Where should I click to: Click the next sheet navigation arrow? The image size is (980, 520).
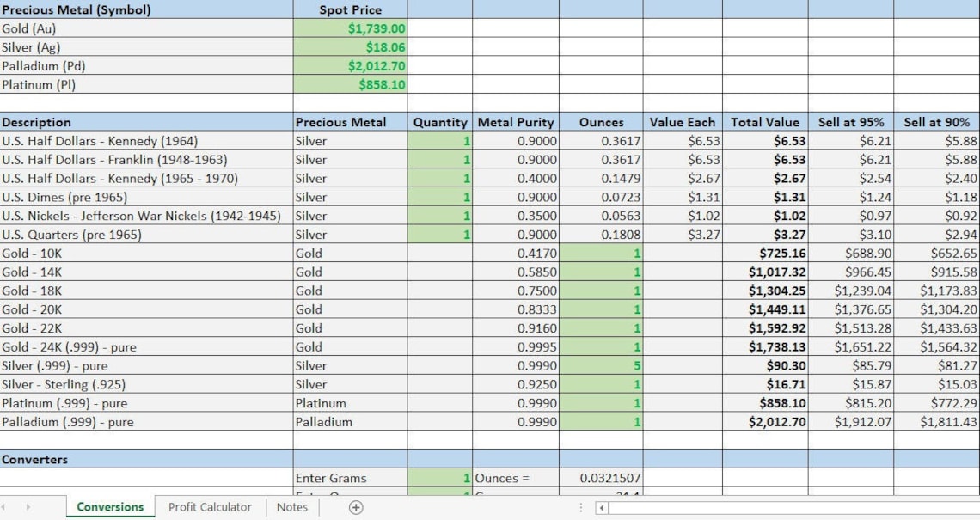point(28,507)
